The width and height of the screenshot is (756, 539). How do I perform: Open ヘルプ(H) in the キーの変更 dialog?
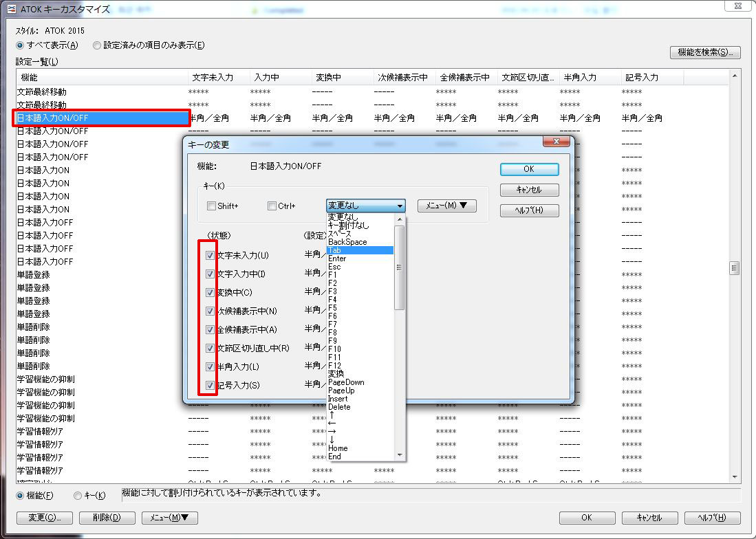click(530, 210)
